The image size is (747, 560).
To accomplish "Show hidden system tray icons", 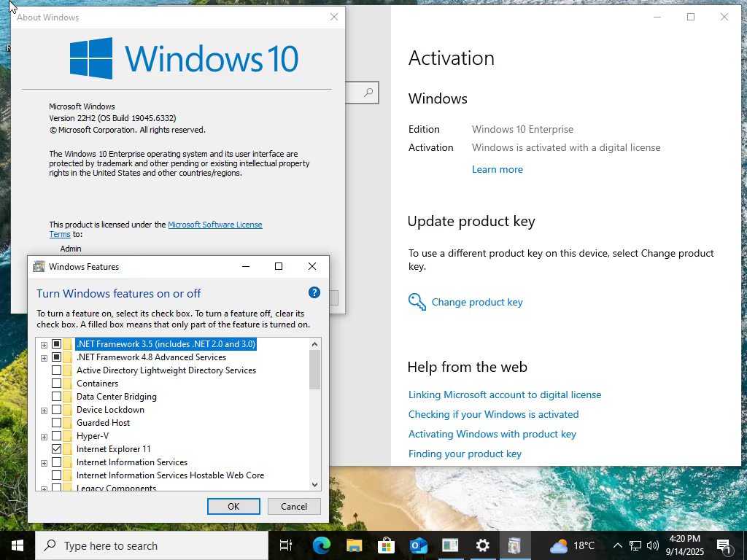I will point(617,545).
